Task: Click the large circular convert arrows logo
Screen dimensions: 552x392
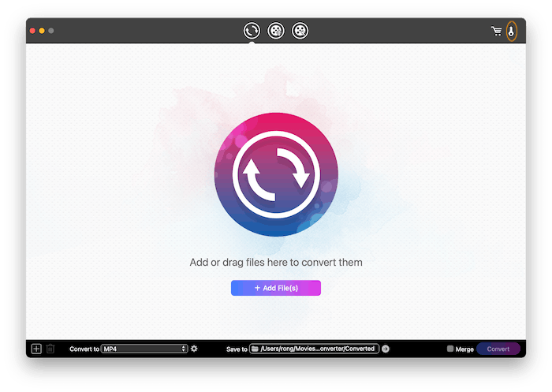Action: point(276,174)
